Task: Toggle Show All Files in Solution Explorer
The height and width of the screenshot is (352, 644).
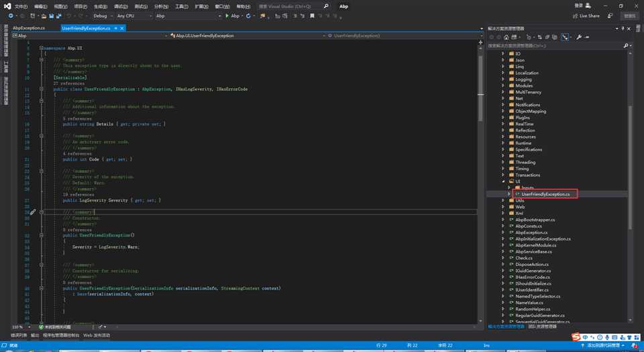Action: pos(555,37)
